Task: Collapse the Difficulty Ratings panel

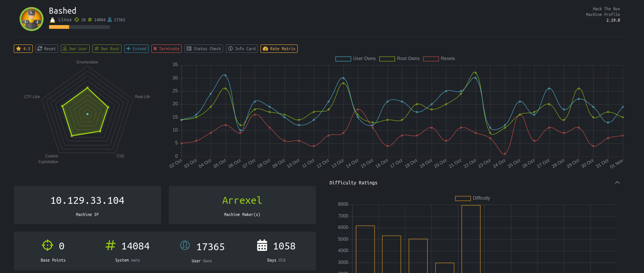Action: (x=617, y=183)
